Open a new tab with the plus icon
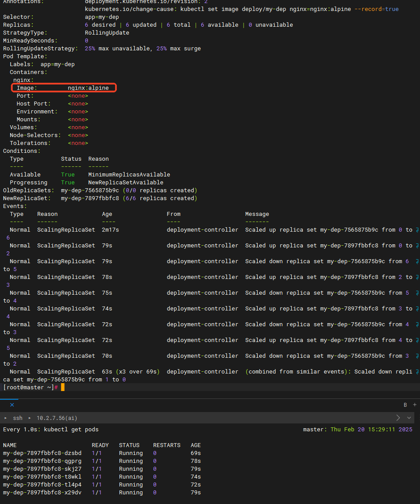The image size is (420, 504). (415, 405)
